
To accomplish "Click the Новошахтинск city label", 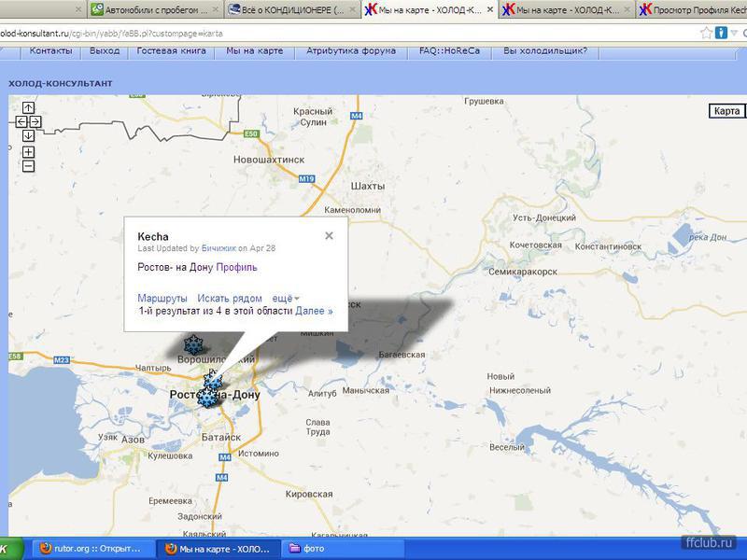I will point(269,160).
